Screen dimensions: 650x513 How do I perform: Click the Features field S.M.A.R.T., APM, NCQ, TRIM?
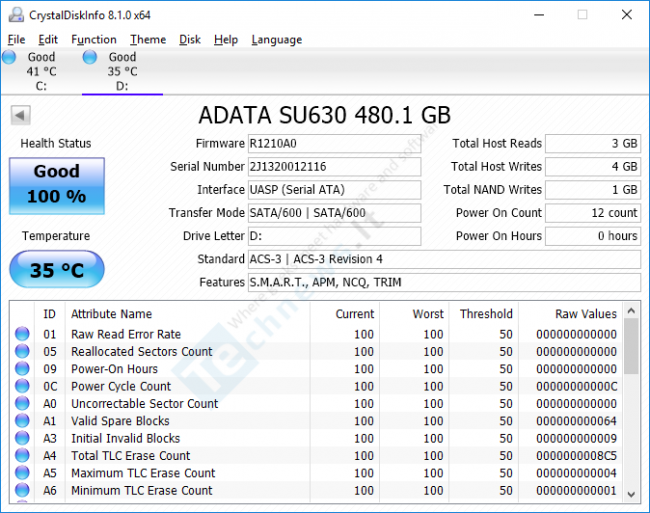pyautogui.click(x=444, y=283)
